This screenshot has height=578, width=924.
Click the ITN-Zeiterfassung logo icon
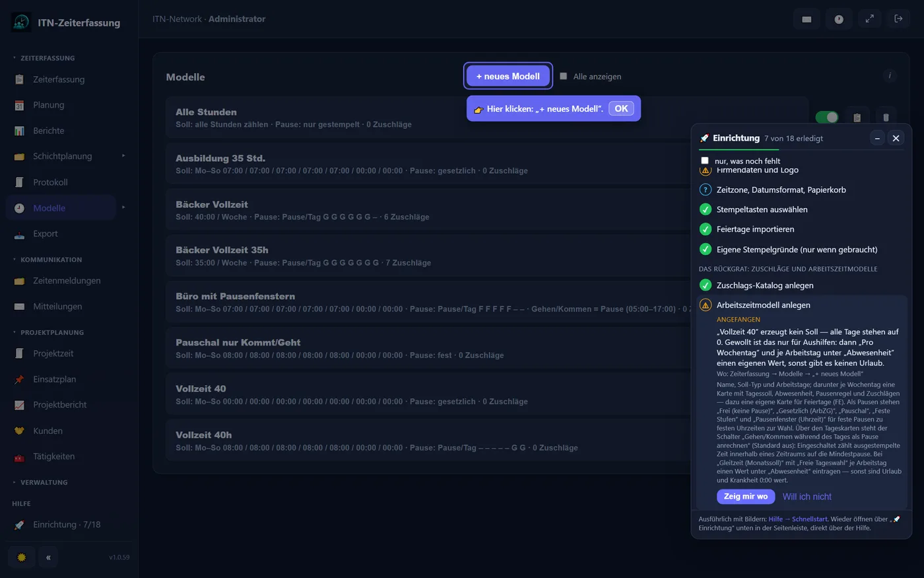click(x=21, y=22)
